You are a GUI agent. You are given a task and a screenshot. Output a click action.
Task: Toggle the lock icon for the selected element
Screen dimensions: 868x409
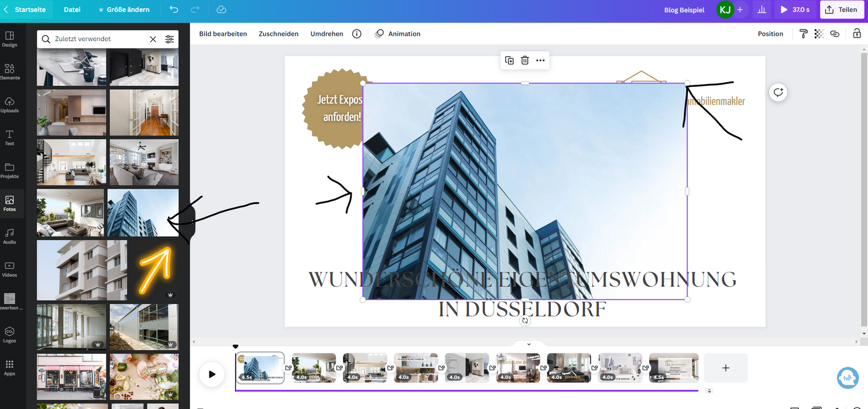[x=857, y=34]
